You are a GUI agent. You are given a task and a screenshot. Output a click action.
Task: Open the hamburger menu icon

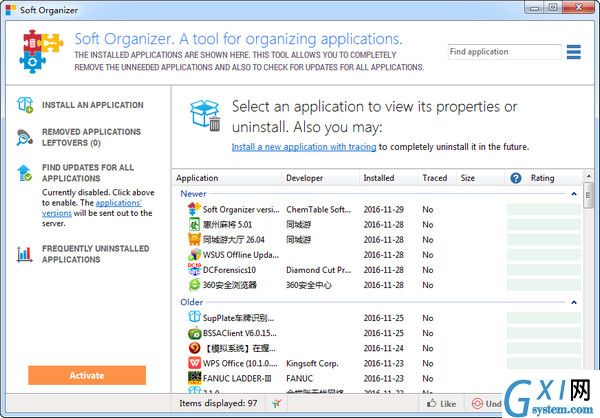573,52
